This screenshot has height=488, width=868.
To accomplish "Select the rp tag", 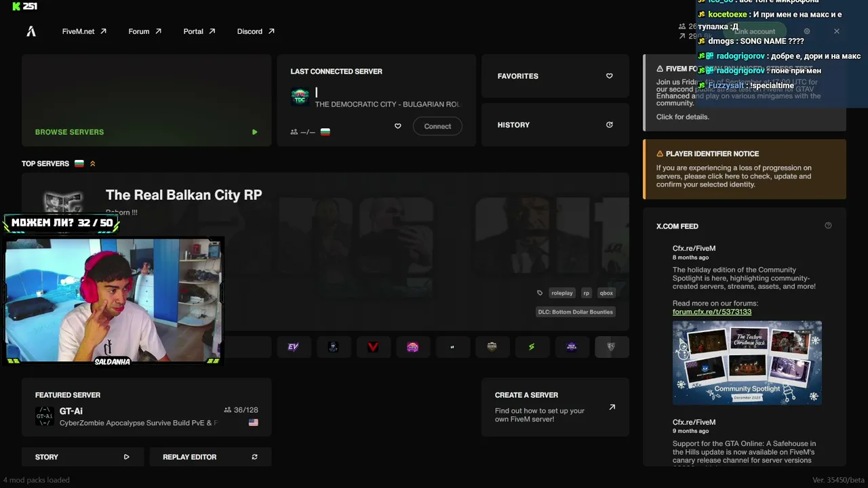I will pos(587,293).
